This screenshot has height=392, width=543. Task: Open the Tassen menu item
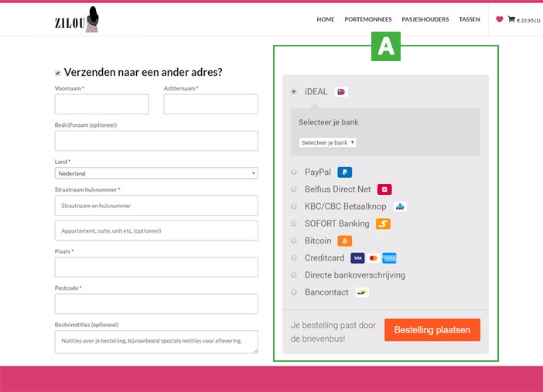(x=470, y=19)
